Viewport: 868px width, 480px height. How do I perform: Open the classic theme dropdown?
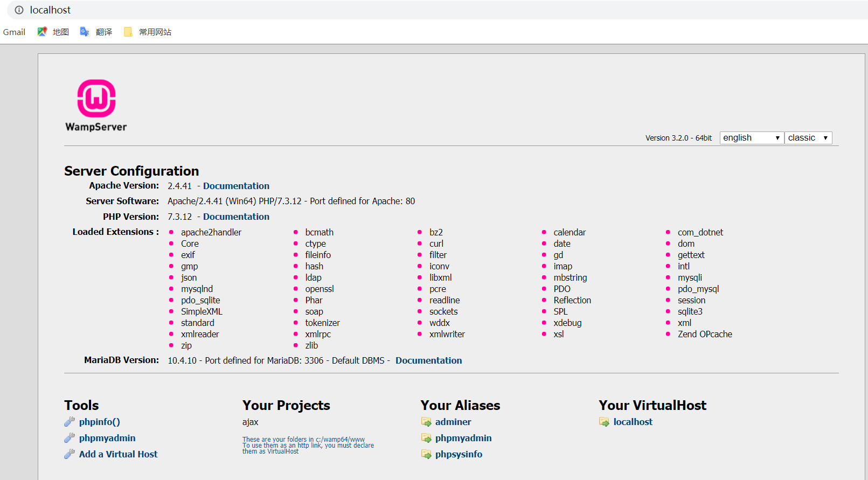808,138
